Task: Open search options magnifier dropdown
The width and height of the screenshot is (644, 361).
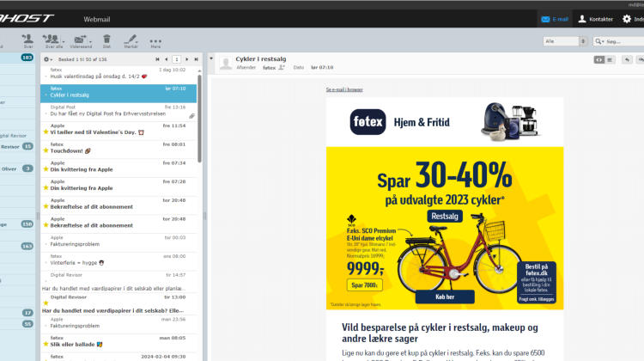Action: pos(599,41)
